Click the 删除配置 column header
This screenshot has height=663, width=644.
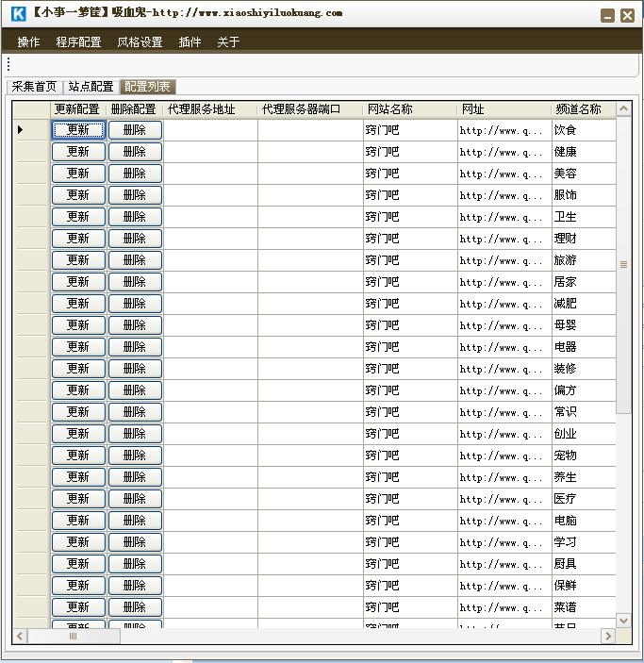click(135, 109)
